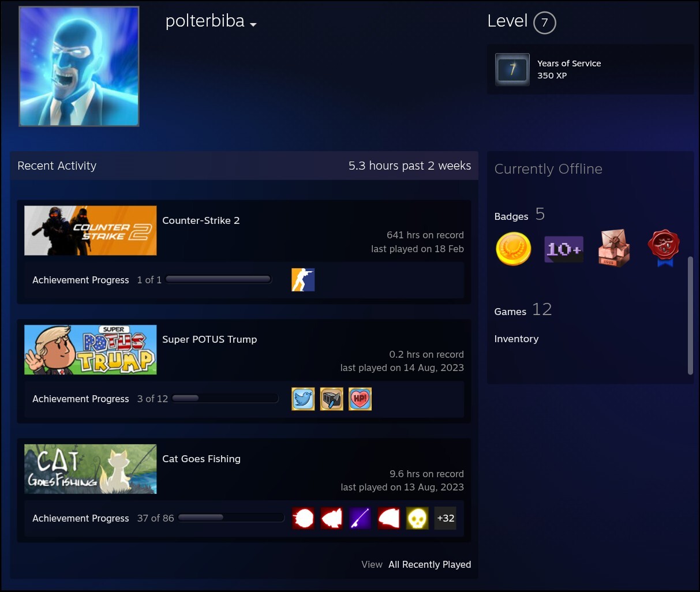Open the Badges section link
This screenshot has width=700, height=592.
[x=511, y=216]
